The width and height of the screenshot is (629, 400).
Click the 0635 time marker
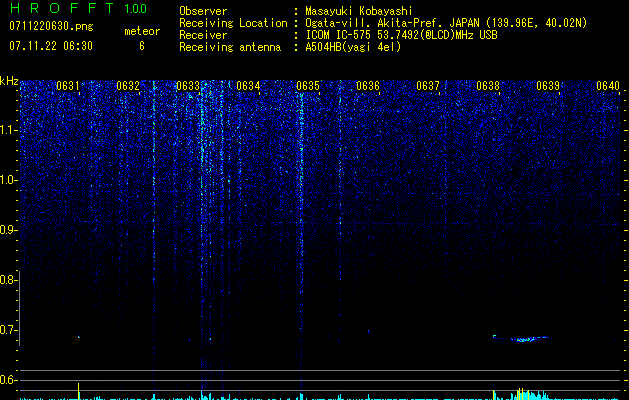[308, 86]
